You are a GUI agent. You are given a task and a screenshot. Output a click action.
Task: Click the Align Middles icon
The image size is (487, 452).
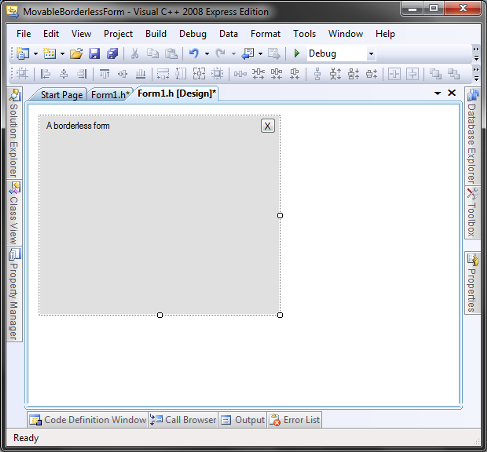[x=122, y=74]
